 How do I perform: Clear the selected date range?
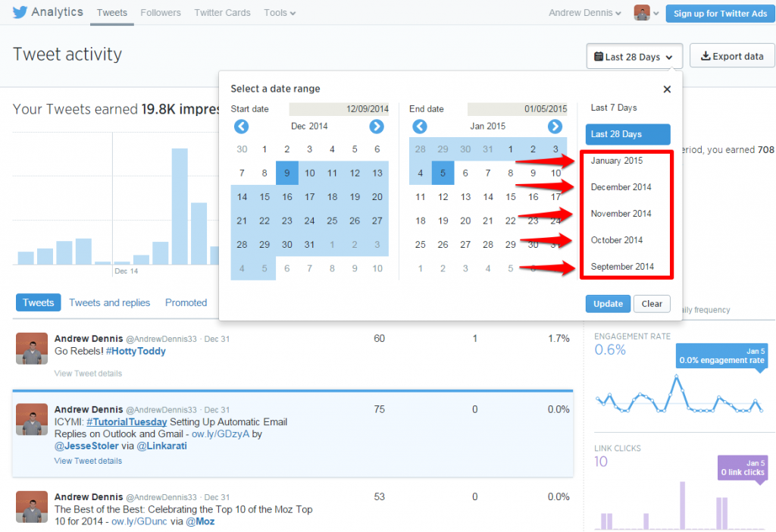(652, 302)
